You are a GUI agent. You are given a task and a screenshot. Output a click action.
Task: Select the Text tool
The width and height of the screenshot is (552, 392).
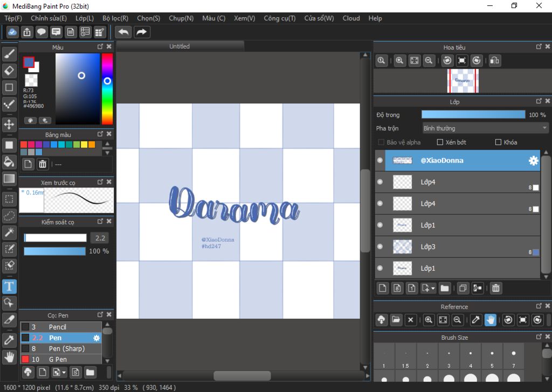9,286
